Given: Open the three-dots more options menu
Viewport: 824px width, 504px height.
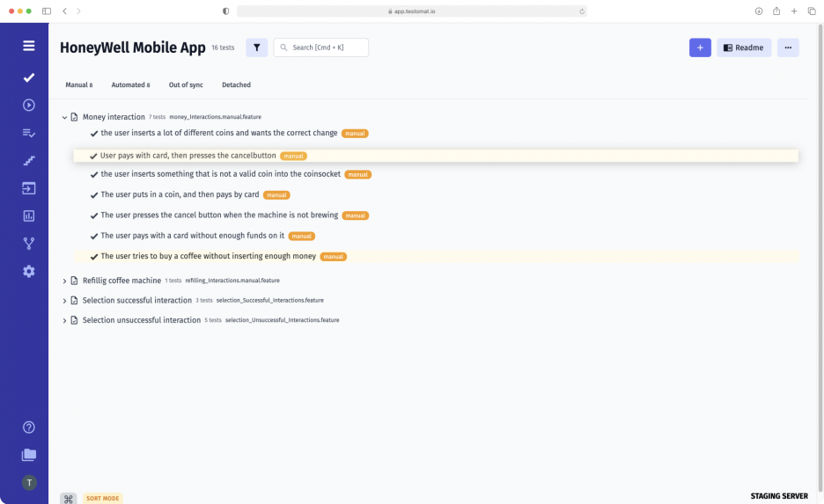Looking at the screenshot, I should [788, 47].
